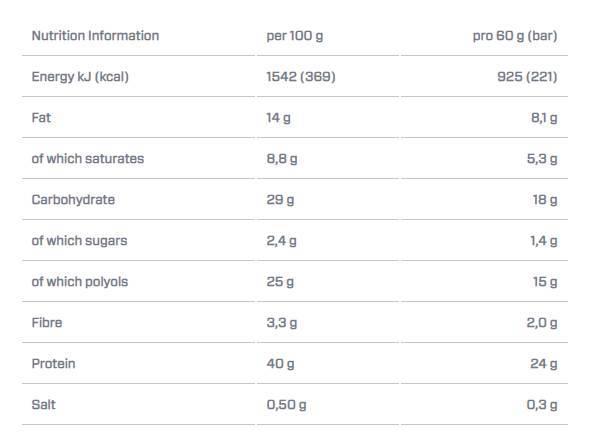This screenshot has height=447, width=590.
Task: Select the 1542 (369) energy value
Action: (301, 77)
